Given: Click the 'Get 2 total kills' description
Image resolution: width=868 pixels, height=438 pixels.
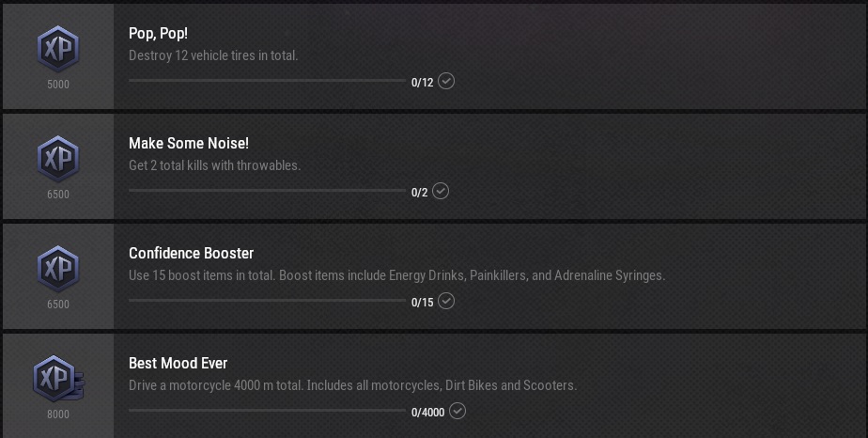Looking at the screenshot, I should click(x=214, y=165).
